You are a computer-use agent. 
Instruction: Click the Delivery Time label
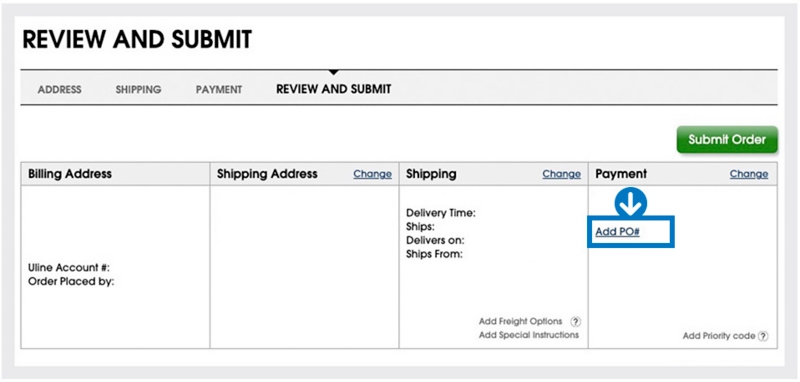tap(441, 213)
